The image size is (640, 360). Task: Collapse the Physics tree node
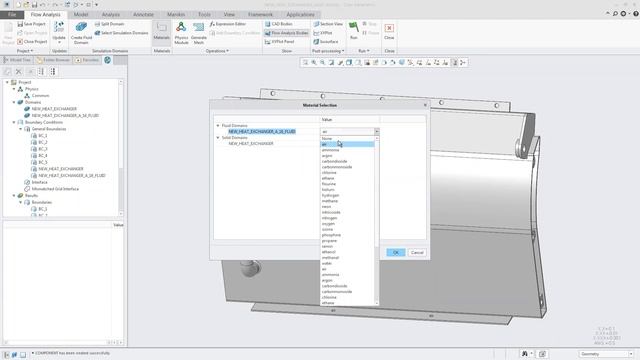(x=14, y=89)
